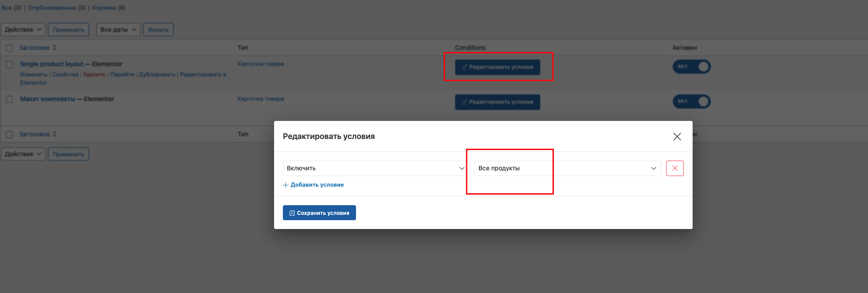
Task: Click Свойства under Single product layout
Action: click(x=65, y=75)
